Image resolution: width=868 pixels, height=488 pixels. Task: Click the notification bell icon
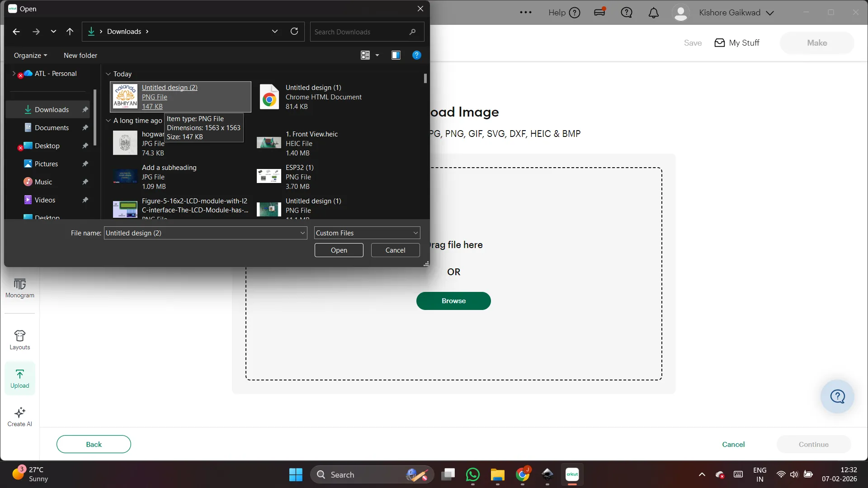[x=653, y=13]
